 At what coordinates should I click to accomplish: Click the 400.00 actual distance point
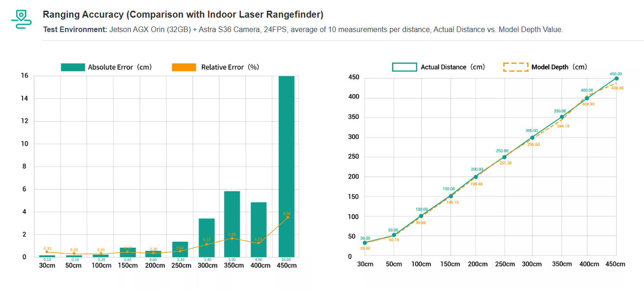[x=587, y=98]
